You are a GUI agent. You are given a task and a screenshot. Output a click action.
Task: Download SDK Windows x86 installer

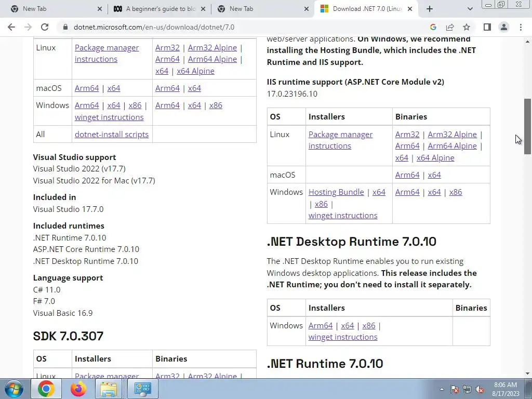click(135, 105)
